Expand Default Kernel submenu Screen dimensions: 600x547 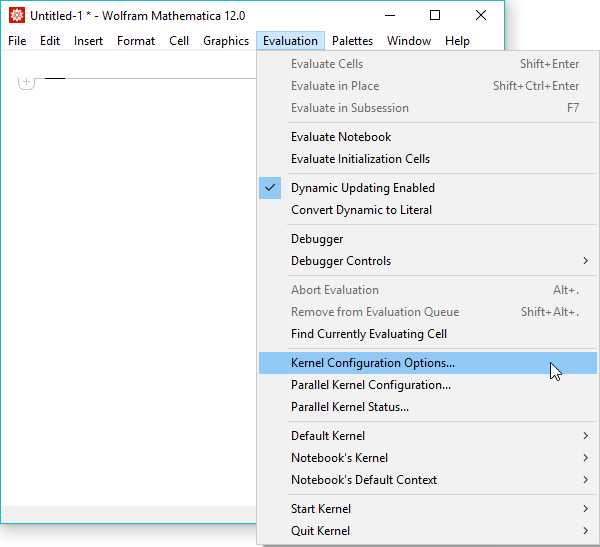(x=428, y=436)
